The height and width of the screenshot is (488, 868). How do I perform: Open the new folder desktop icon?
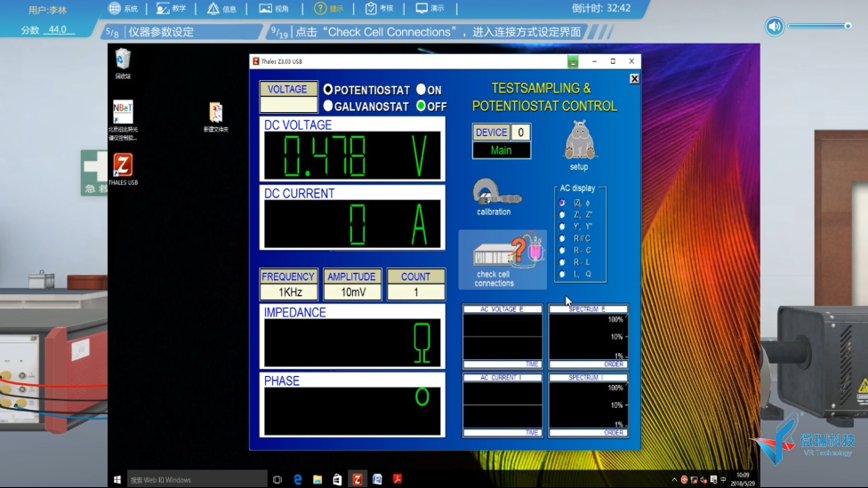[216, 117]
